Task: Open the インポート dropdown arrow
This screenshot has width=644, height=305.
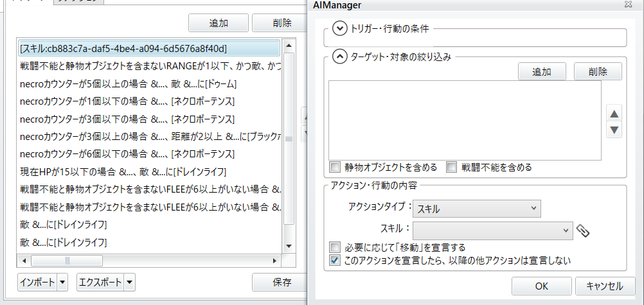Action: tap(62, 282)
